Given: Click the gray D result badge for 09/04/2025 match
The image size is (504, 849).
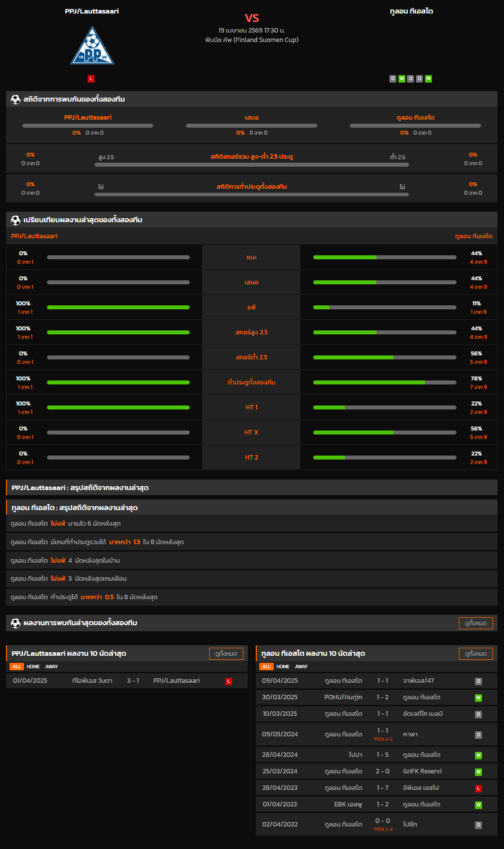Looking at the screenshot, I should (478, 681).
